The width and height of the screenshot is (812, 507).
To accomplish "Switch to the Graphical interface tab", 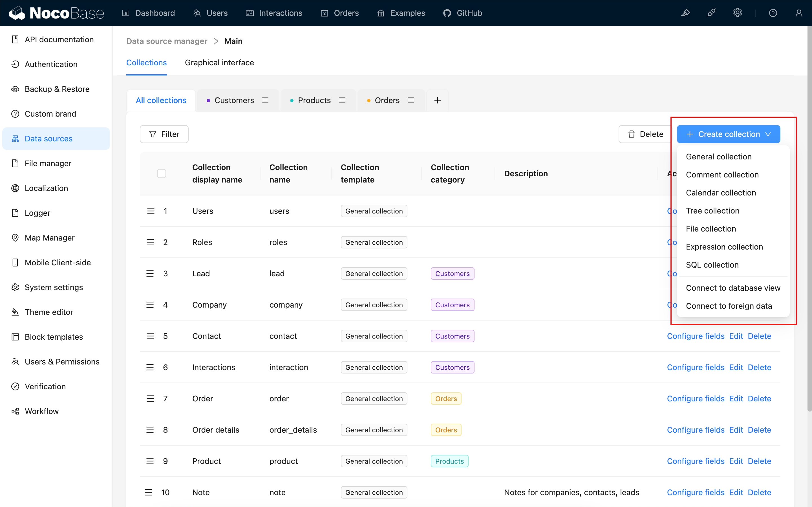I will (x=219, y=63).
